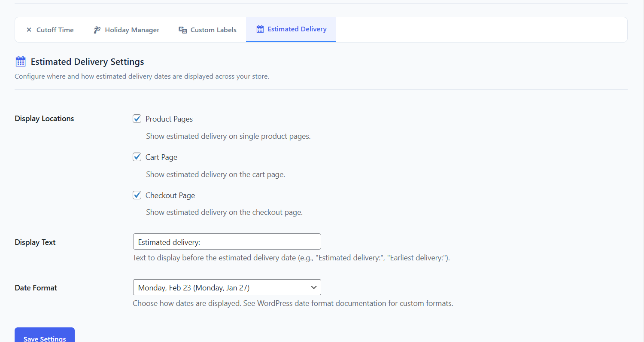Select the Custom Labels tab label
This screenshot has width=644, height=342.
tap(213, 30)
